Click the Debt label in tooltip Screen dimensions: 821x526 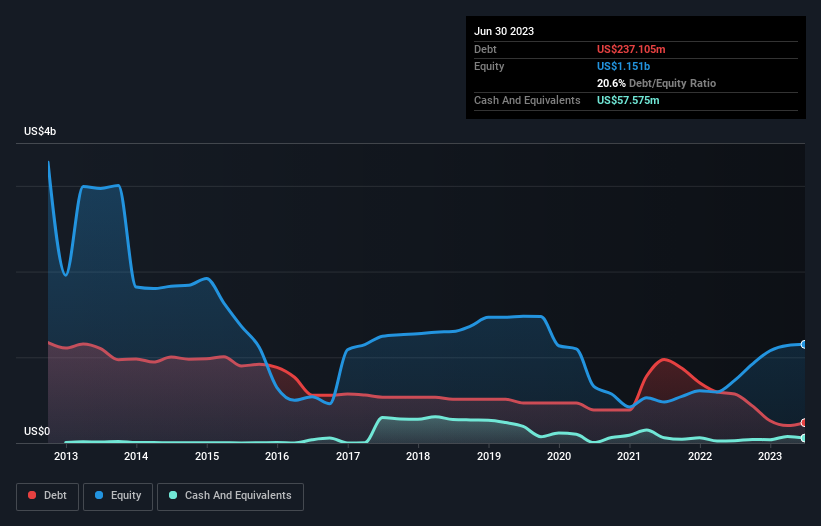click(485, 49)
